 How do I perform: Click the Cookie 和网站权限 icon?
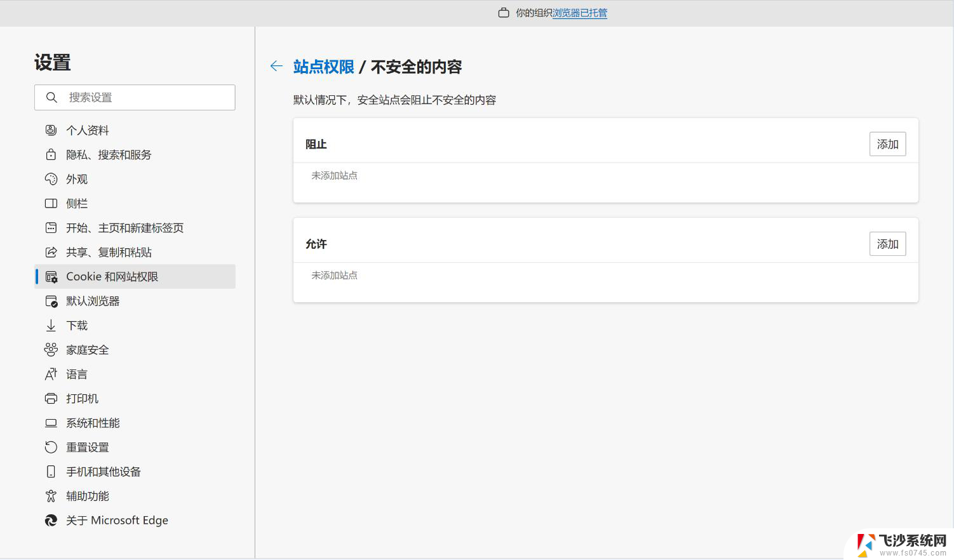point(51,277)
